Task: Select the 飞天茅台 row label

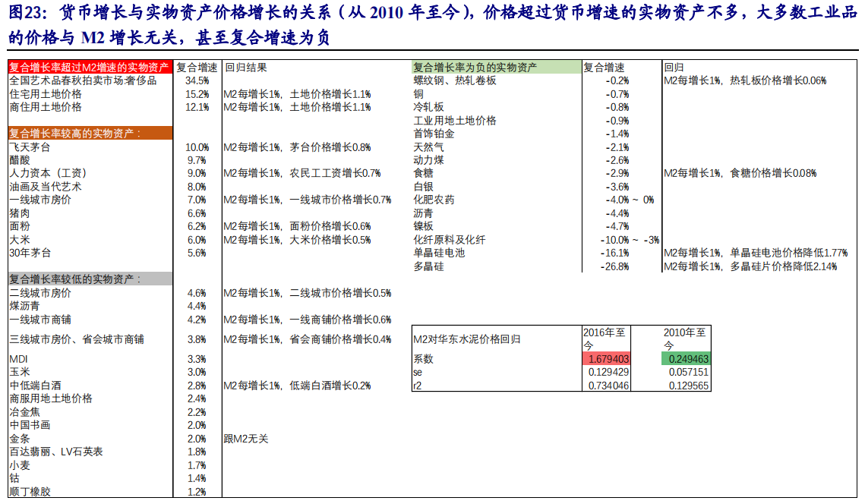Action: pos(30,147)
